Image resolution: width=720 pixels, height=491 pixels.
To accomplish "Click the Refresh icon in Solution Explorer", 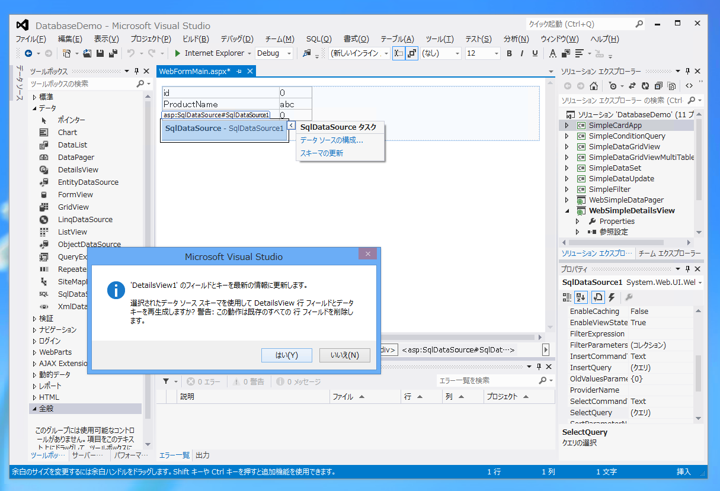I will point(646,86).
